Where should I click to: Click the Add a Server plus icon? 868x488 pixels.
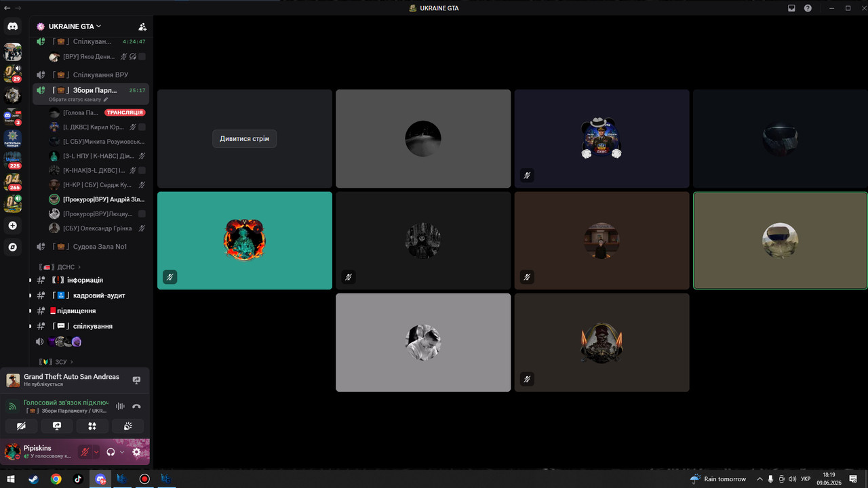(12, 225)
